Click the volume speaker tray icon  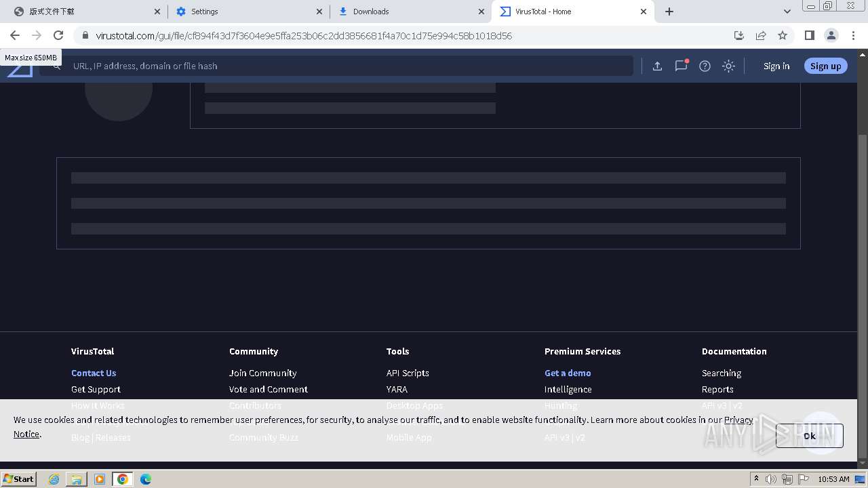click(771, 479)
